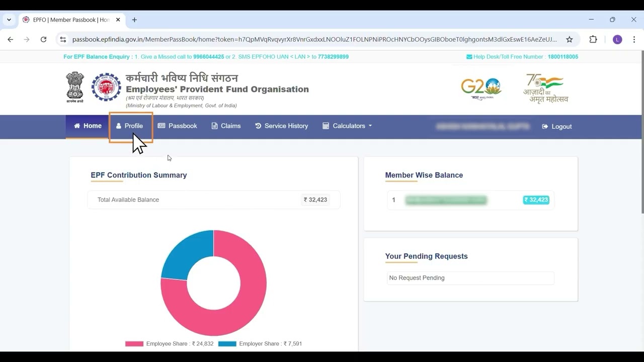Screen dimensions: 644x362
Task: Open a new browser tab
Action: (134, 20)
